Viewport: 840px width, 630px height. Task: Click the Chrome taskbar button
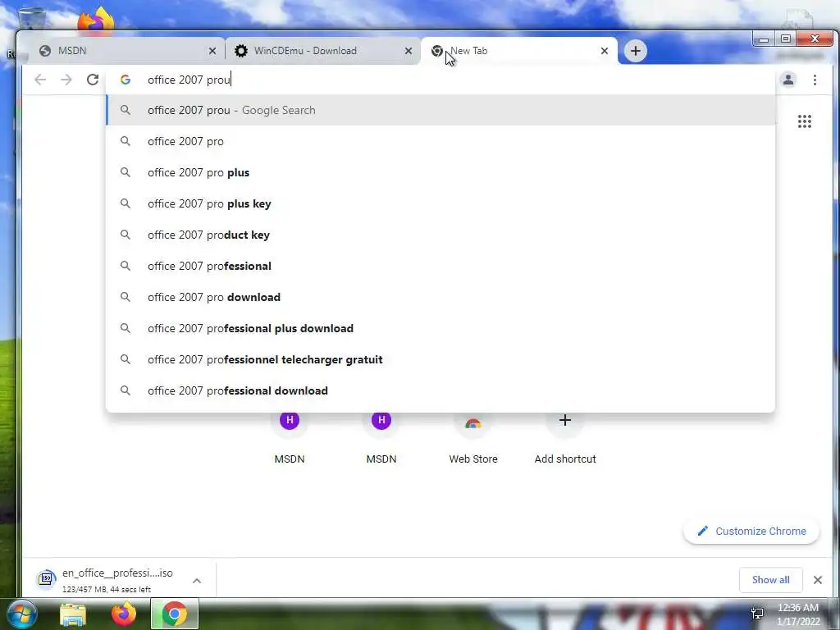175,614
